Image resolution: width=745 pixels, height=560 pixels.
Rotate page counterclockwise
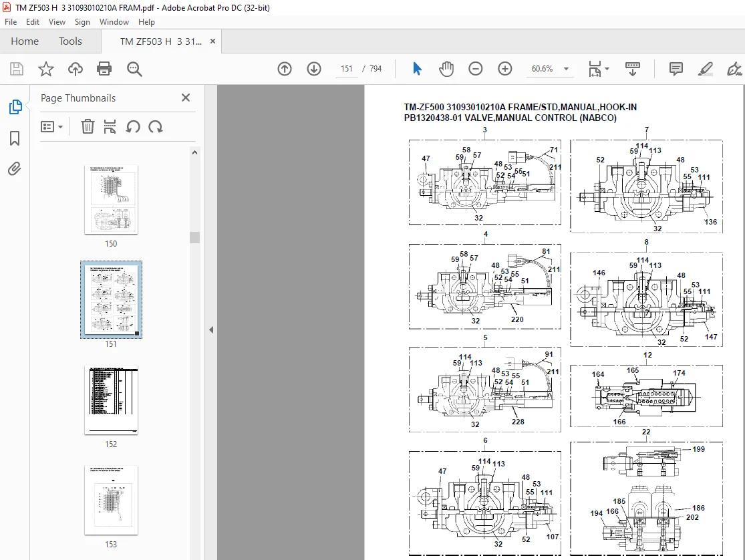pos(133,126)
